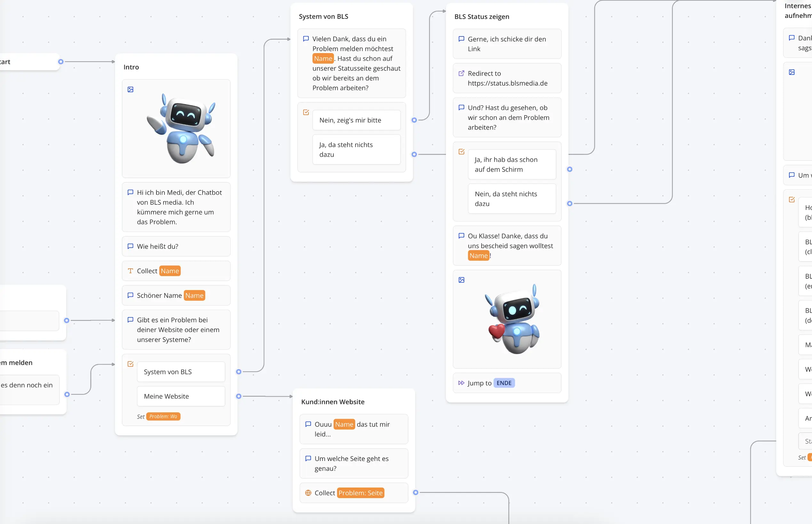Click image icon above robot in BLS Status zeigen
The height and width of the screenshot is (524, 812).
(x=462, y=280)
